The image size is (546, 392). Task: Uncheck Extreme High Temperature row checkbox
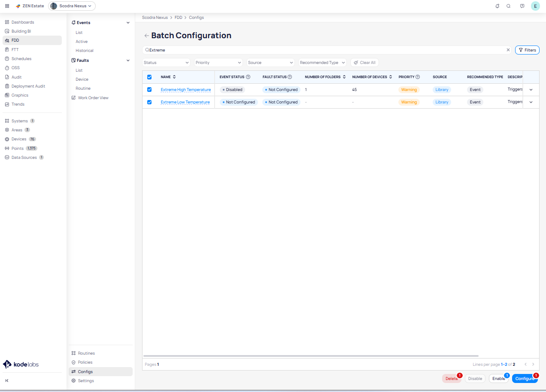[149, 90]
